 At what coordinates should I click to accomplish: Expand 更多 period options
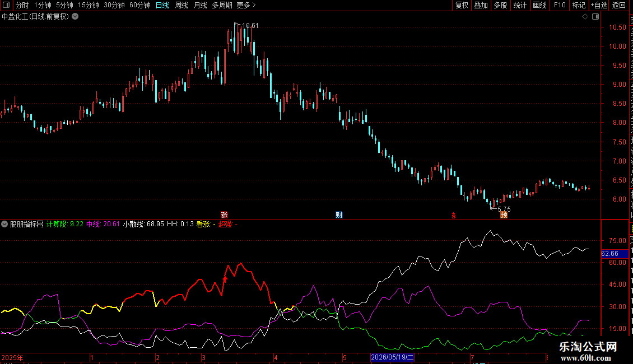[246, 5]
